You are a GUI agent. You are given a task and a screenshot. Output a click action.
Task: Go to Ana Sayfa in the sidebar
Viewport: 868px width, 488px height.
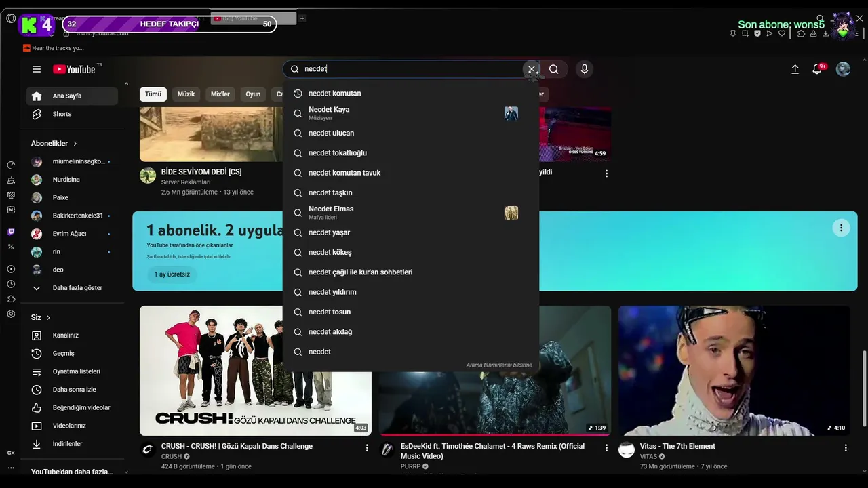pyautogui.click(x=72, y=96)
